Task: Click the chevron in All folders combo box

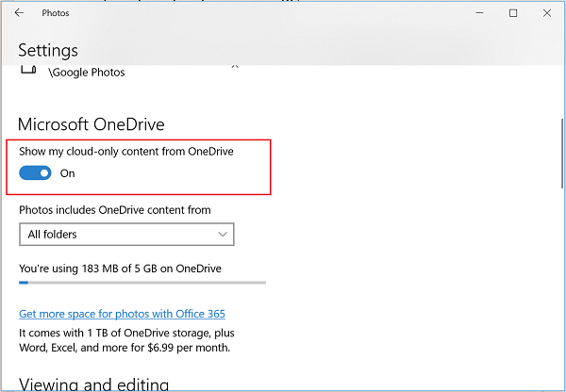Action: 223,235
